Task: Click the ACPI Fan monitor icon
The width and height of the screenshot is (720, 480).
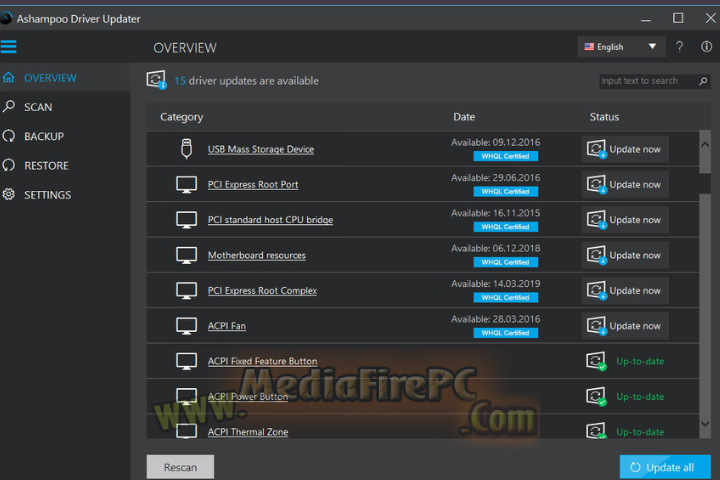Action: pyautogui.click(x=186, y=326)
